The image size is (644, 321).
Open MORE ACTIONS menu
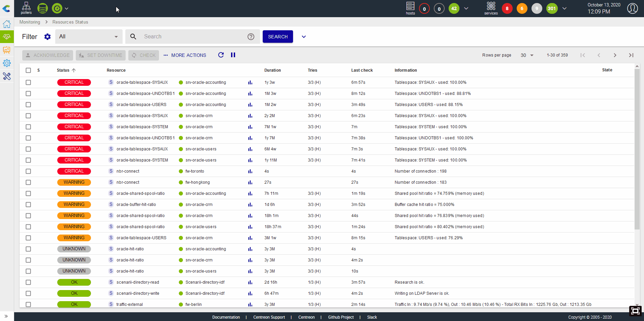pos(185,55)
